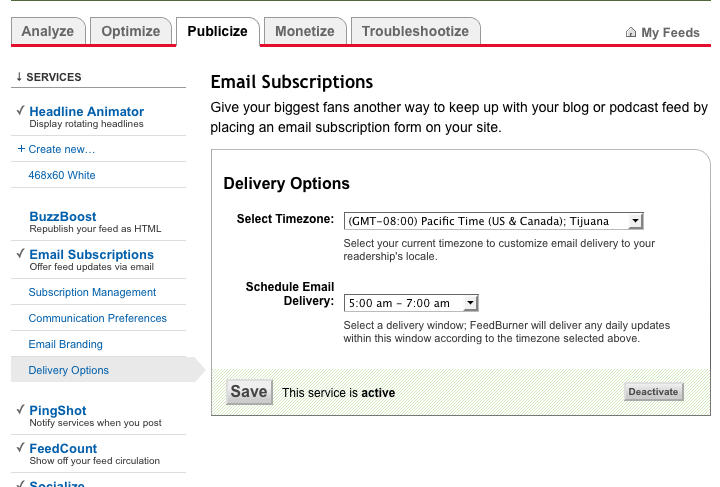The width and height of the screenshot is (720, 487).
Task: Click the checkmark beside Email Subscriptions
Action: pyautogui.click(x=21, y=254)
